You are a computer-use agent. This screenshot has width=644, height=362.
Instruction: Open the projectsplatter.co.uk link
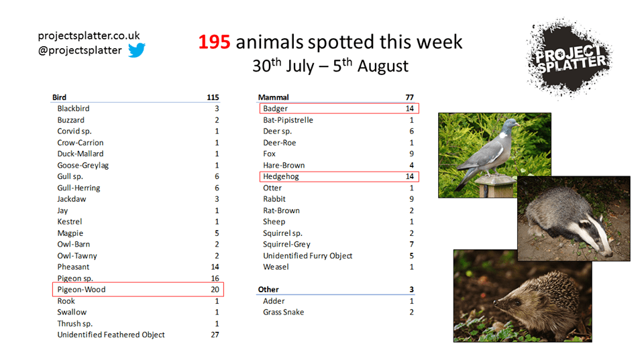89,36
